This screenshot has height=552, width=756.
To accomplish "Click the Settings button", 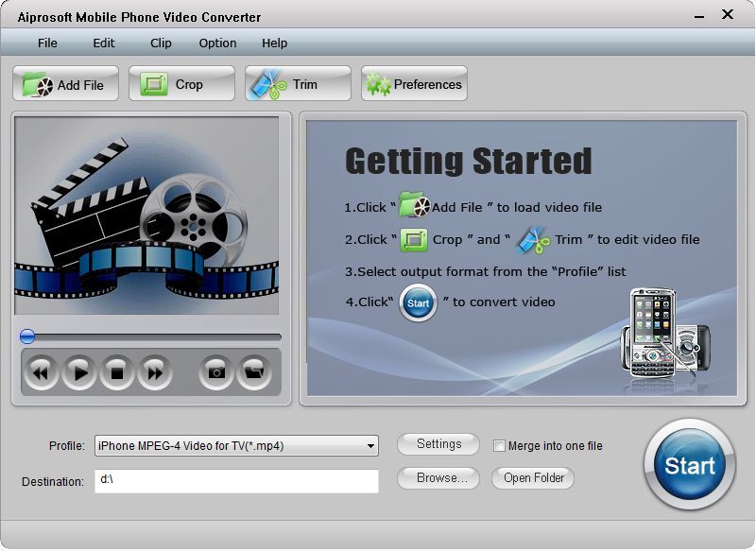I will (x=438, y=444).
